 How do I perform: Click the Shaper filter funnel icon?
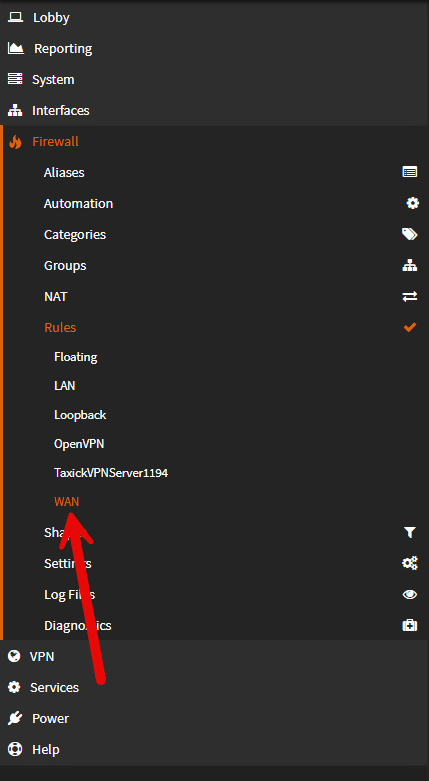click(x=410, y=532)
